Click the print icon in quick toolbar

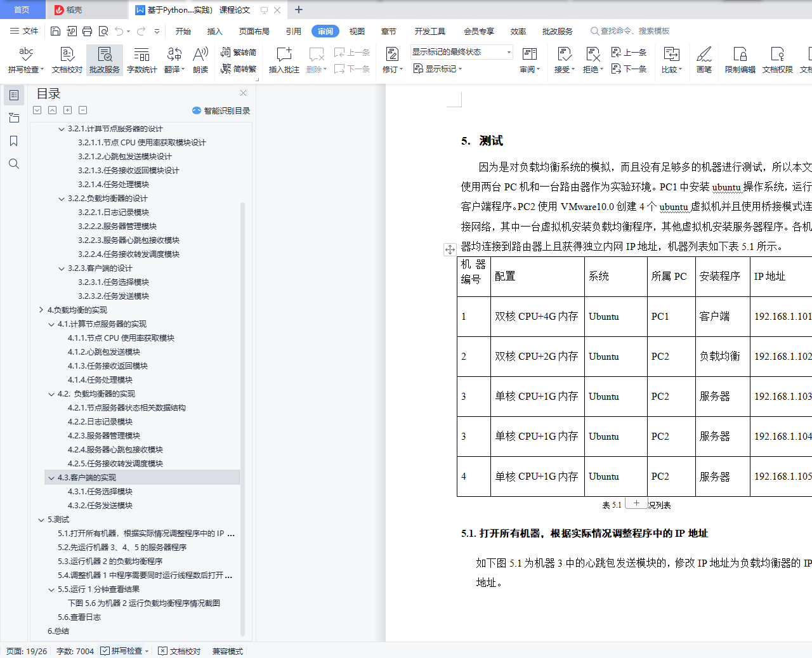coord(88,31)
